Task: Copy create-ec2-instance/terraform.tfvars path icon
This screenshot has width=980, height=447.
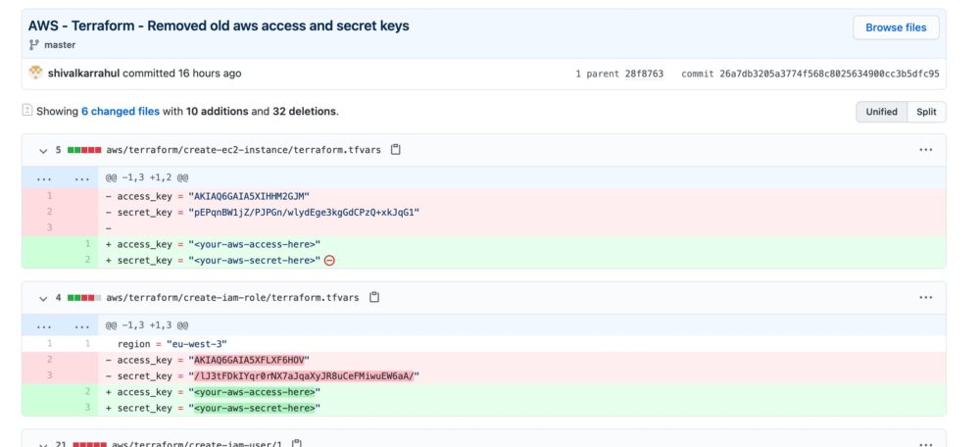Action: [395, 149]
